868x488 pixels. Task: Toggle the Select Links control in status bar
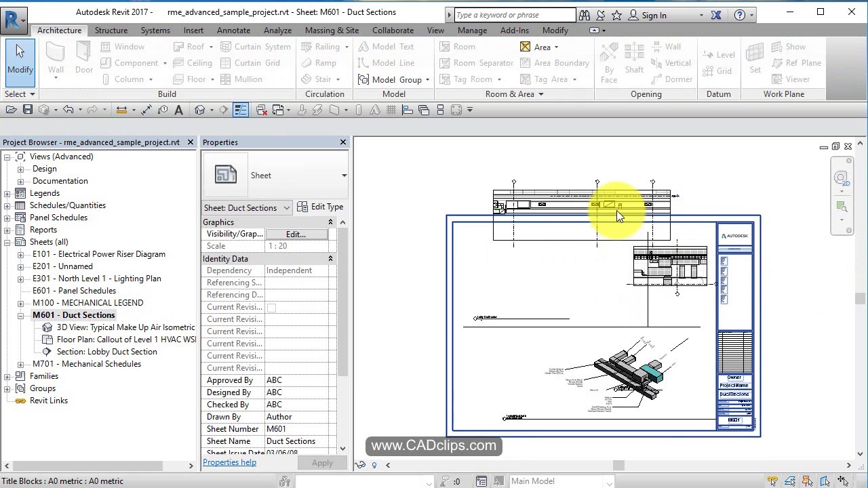coord(772,481)
